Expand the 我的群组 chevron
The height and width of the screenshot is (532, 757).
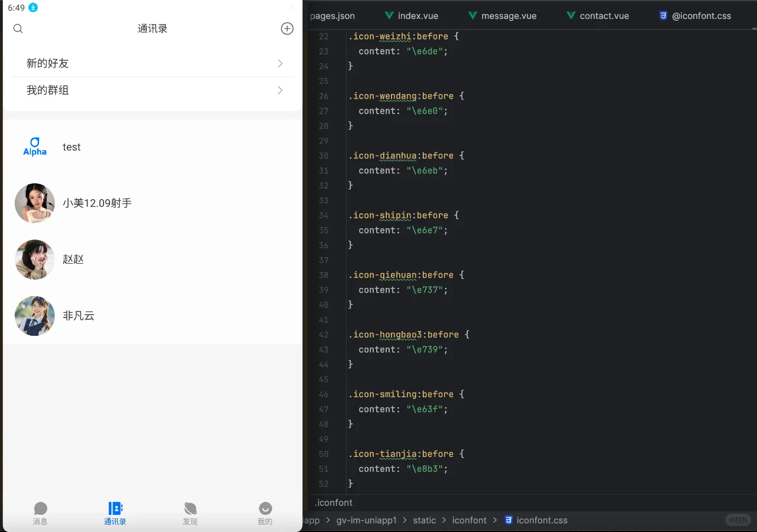click(280, 90)
